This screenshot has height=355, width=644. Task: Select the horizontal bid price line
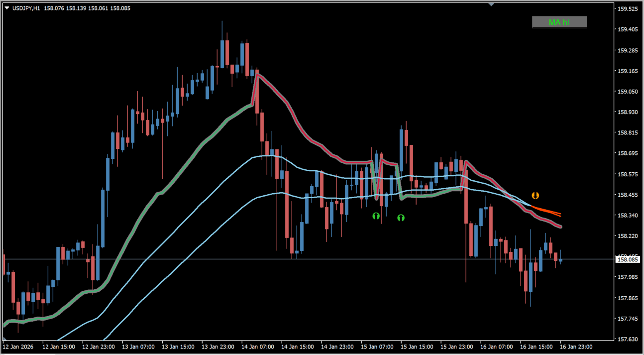click(x=299, y=259)
